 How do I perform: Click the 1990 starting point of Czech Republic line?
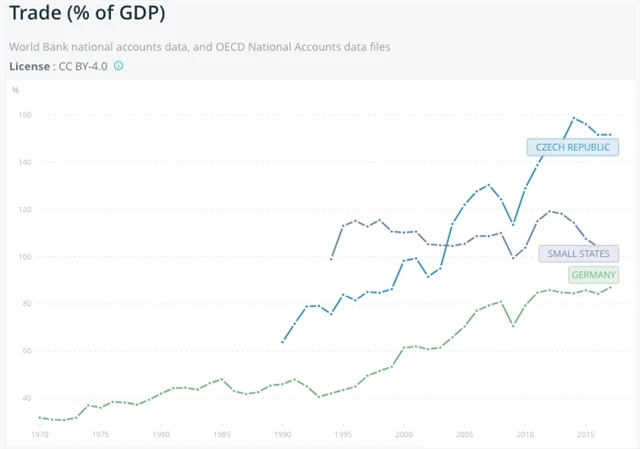(283, 342)
